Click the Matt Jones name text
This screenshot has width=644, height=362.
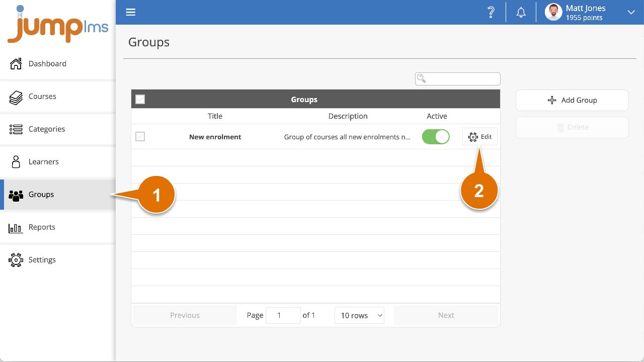586,8
